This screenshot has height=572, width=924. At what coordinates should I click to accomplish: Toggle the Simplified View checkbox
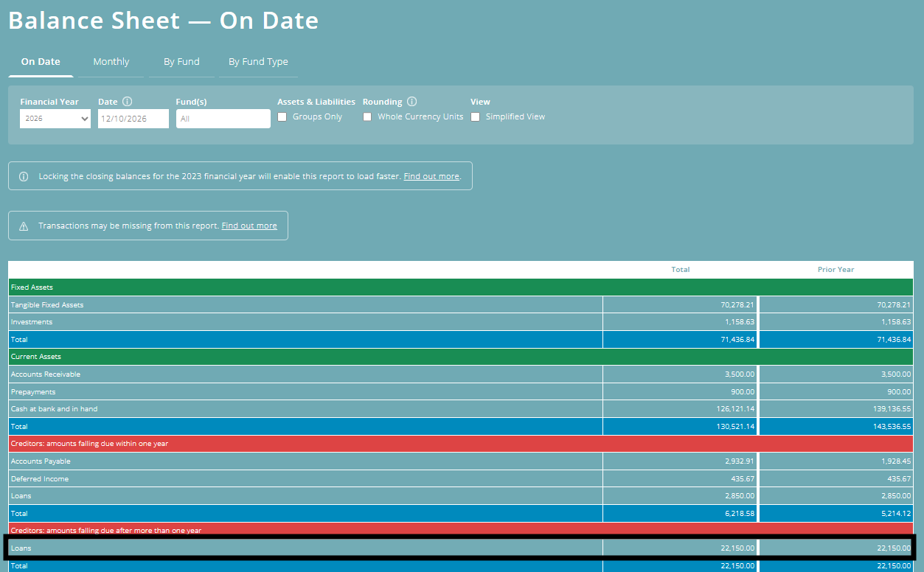click(x=476, y=116)
